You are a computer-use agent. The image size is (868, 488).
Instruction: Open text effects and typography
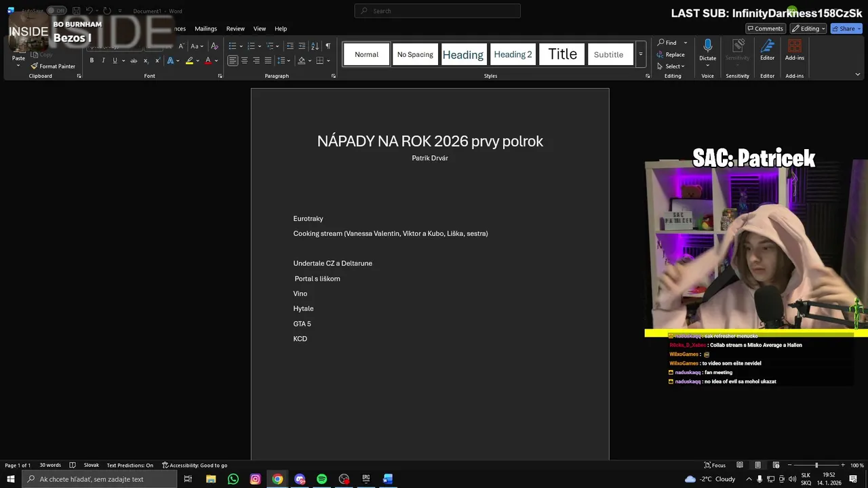tap(170, 60)
